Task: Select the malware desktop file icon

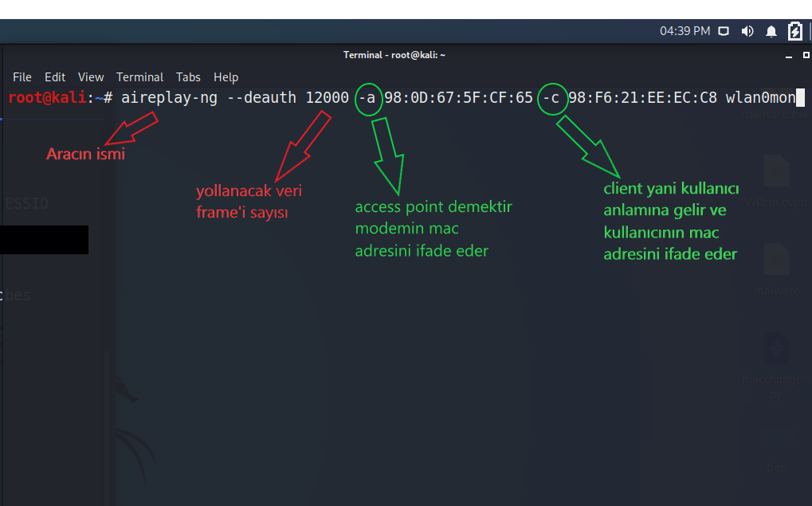Action: pyautogui.click(x=775, y=261)
